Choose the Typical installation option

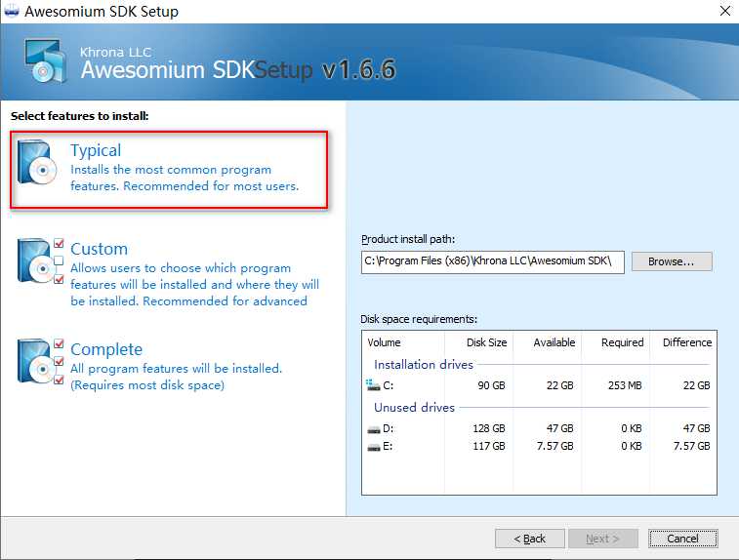tap(169, 170)
